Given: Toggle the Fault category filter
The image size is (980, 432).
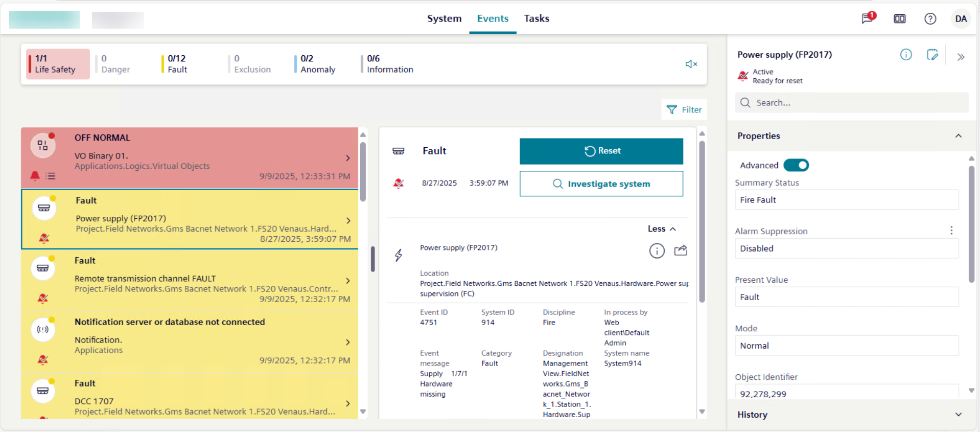Looking at the screenshot, I should 177,64.
